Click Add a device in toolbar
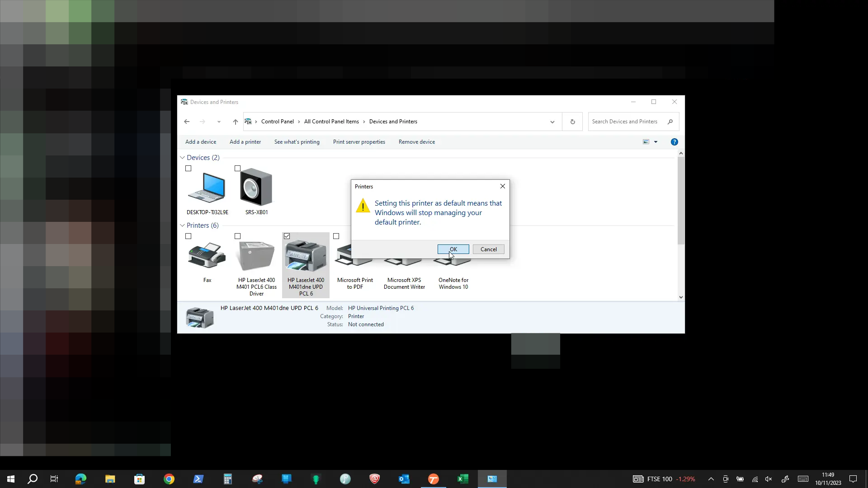The height and width of the screenshot is (488, 868). pyautogui.click(x=201, y=142)
